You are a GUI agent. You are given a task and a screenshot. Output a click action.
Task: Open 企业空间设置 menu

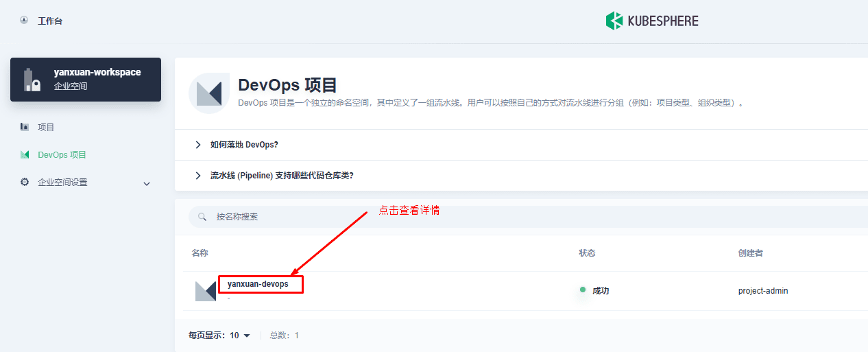pos(63,183)
